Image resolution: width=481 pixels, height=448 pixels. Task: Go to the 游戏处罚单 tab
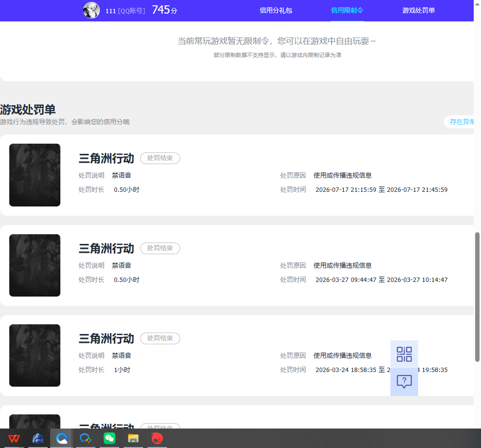click(x=418, y=10)
